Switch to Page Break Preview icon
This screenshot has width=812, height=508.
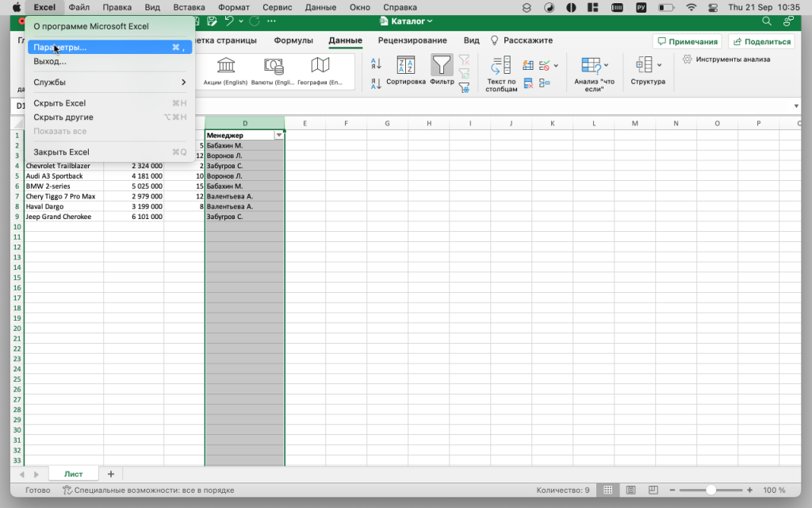tap(653, 490)
